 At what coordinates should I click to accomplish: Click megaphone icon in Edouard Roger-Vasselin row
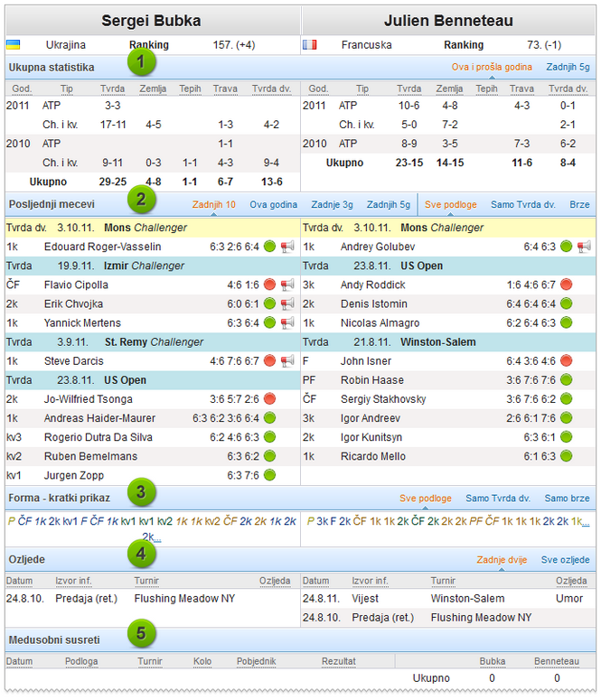(x=287, y=247)
